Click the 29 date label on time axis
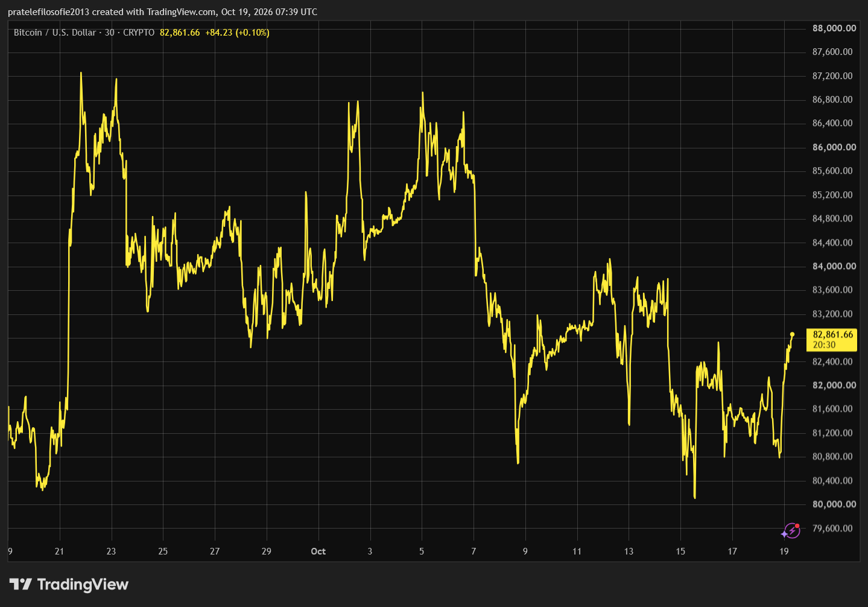Image resolution: width=868 pixels, height=607 pixels. 266,551
